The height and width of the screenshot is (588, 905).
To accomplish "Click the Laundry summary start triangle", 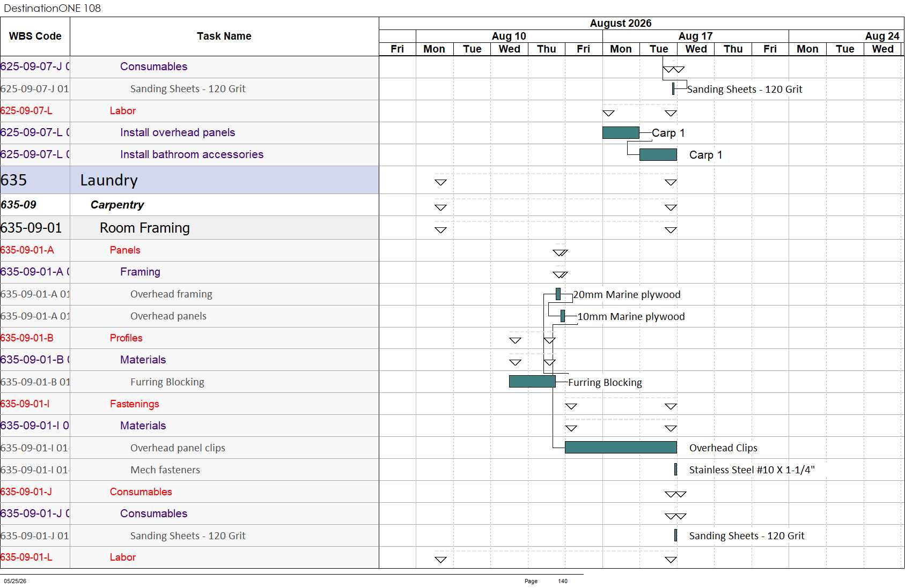I will pyautogui.click(x=440, y=182).
